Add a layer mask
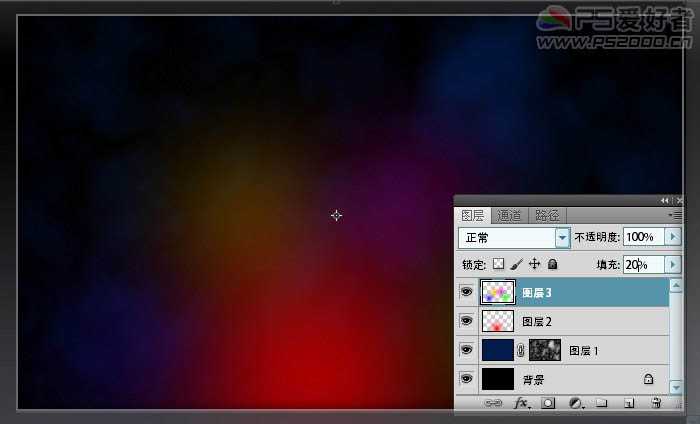The image size is (700, 424). point(548,403)
